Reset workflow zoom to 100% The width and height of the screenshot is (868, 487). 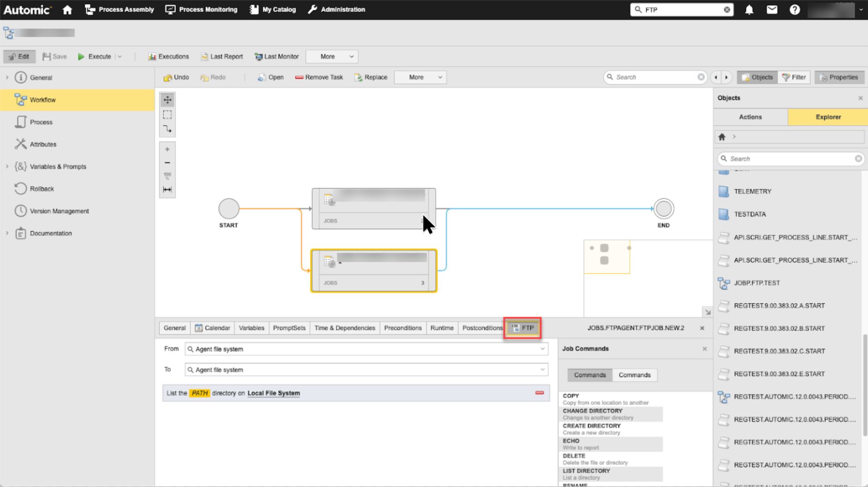click(x=168, y=176)
